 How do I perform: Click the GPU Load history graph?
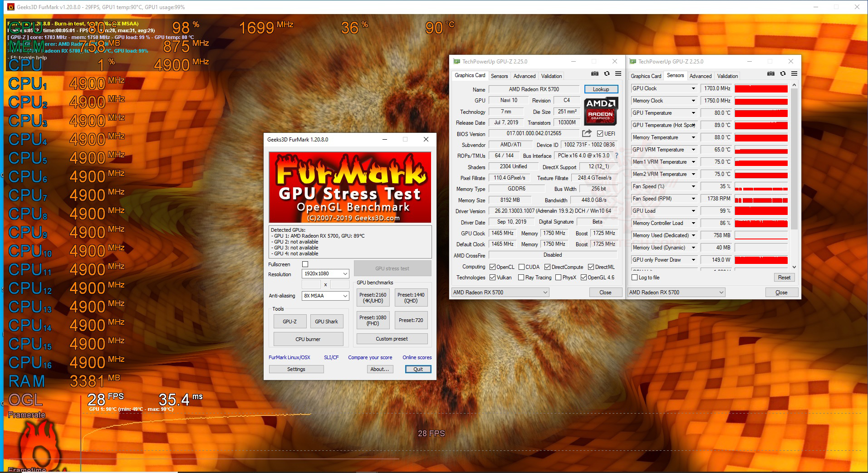(x=761, y=211)
